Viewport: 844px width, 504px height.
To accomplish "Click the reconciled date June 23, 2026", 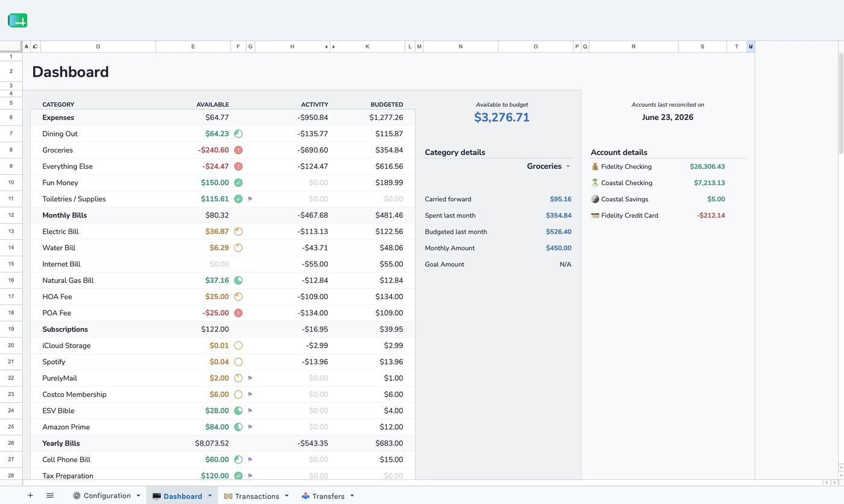I will click(x=667, y=118).
